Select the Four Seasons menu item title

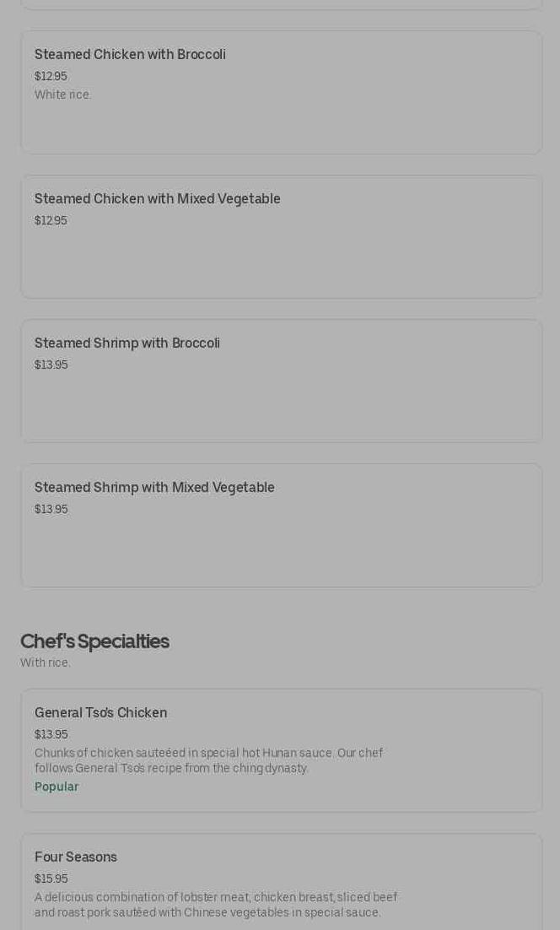tap(76, 857)
